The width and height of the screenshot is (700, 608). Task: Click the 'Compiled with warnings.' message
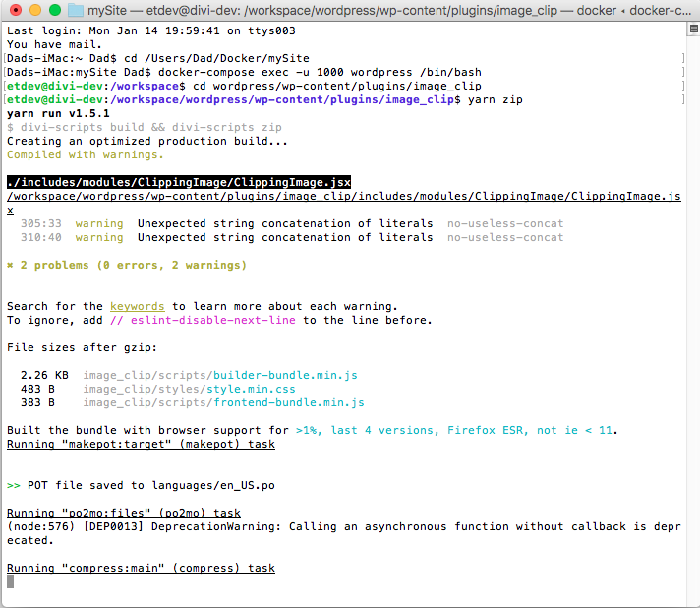tap(86, 155)
